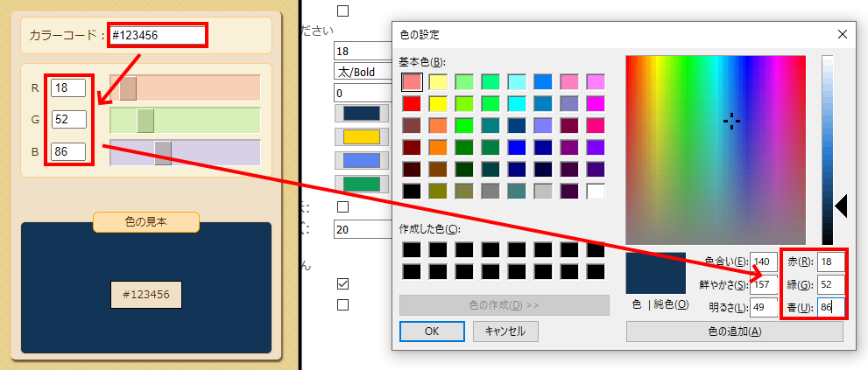Choose the yellow swatch in top row

pyautogui.click(x=438, y=81)
